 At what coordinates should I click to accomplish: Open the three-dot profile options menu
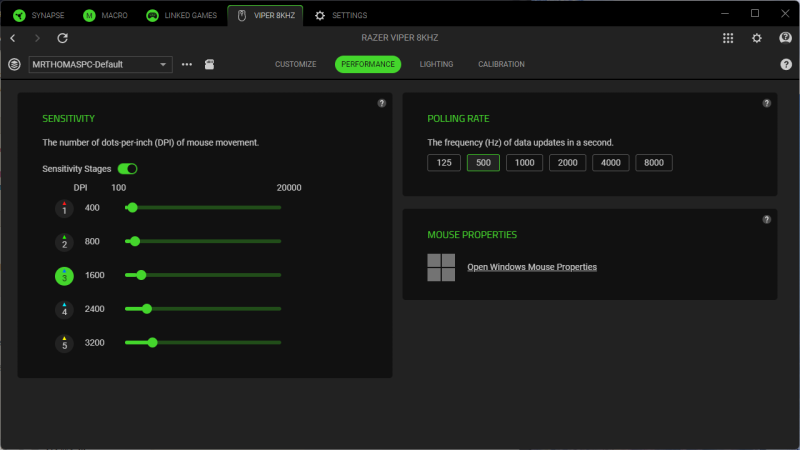click(187, 64)
